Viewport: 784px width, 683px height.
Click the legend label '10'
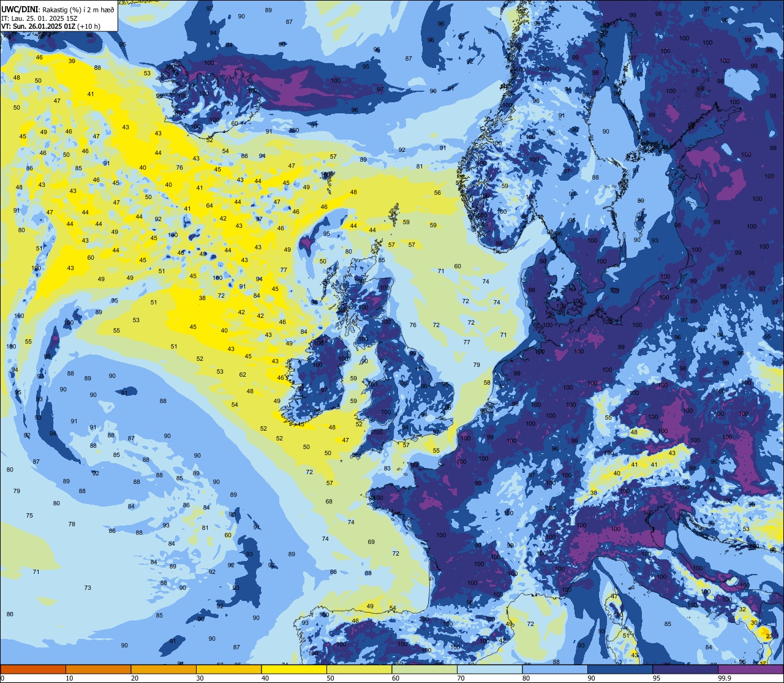click(70, 678)
